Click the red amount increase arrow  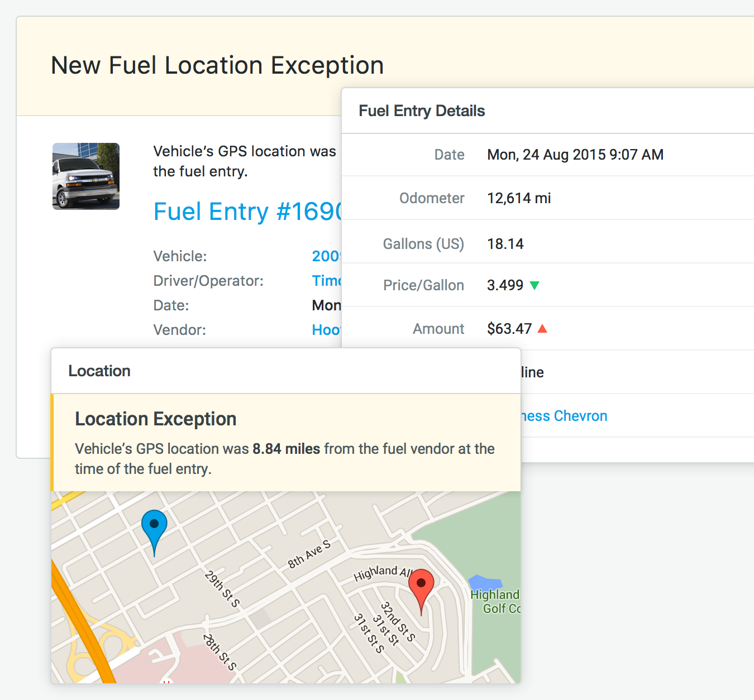(x=542, y=329)
